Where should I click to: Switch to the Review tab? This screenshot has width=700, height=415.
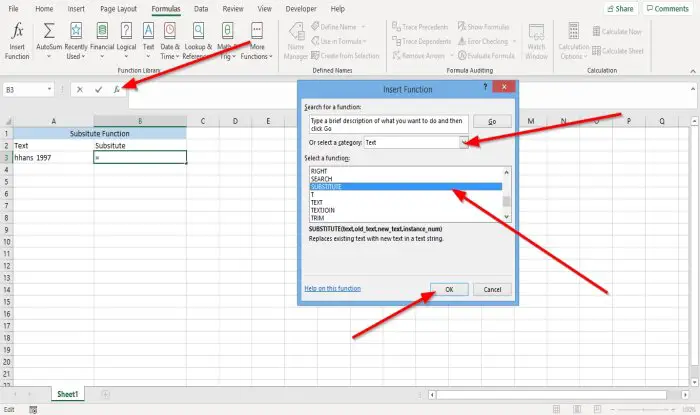click(x=233, y=8)
